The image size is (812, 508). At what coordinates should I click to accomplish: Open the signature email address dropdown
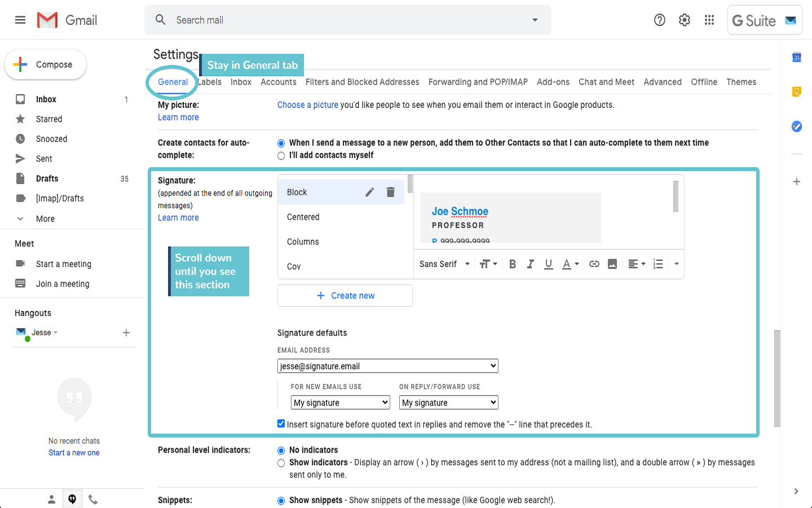click(387, 366)
